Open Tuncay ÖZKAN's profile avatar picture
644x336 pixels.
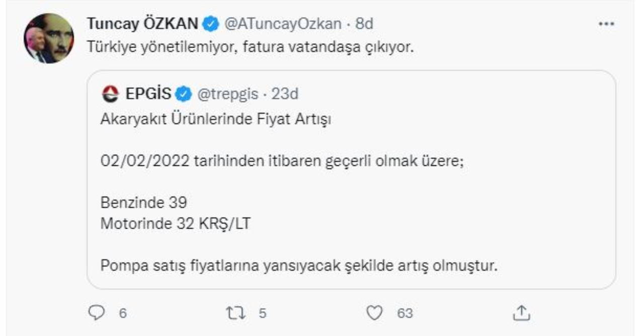[x=49, y=38]
